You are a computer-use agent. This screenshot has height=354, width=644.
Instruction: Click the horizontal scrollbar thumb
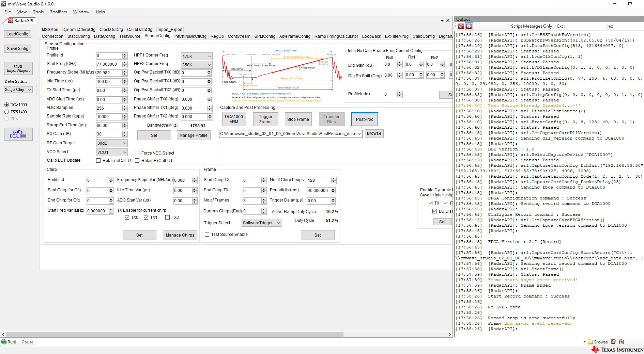point(174,335)
